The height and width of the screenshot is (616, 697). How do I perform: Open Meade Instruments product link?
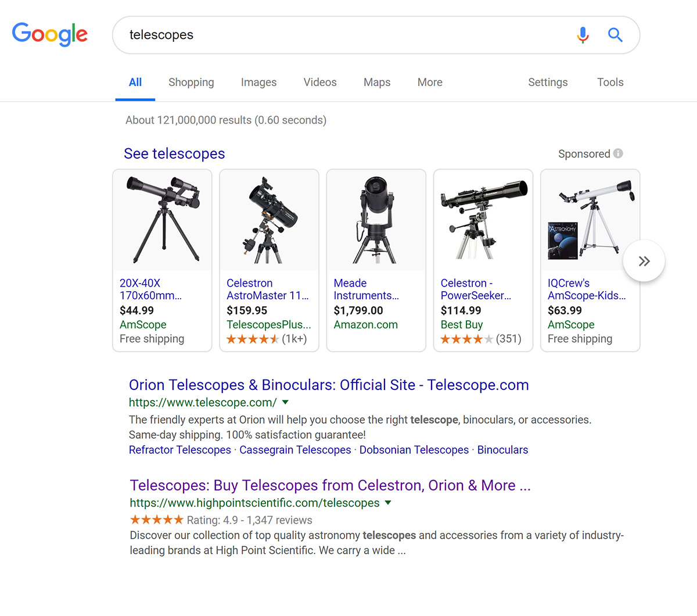[x=366, y=289]
